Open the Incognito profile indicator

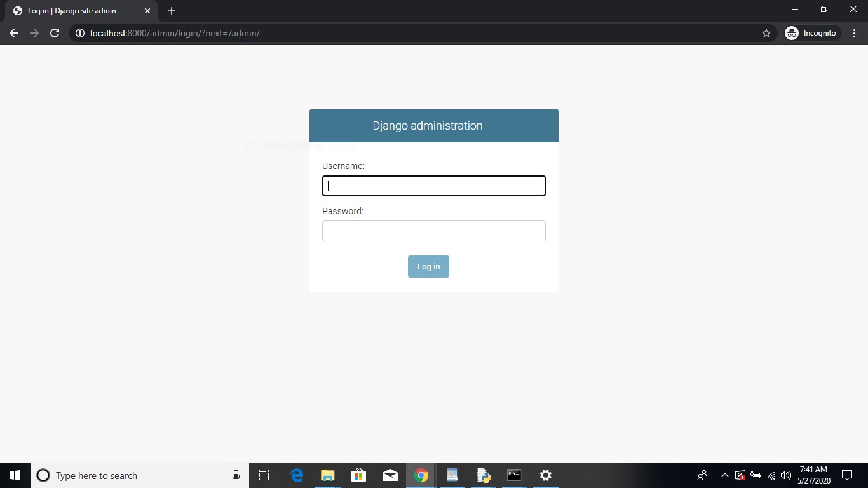(812, 33)
